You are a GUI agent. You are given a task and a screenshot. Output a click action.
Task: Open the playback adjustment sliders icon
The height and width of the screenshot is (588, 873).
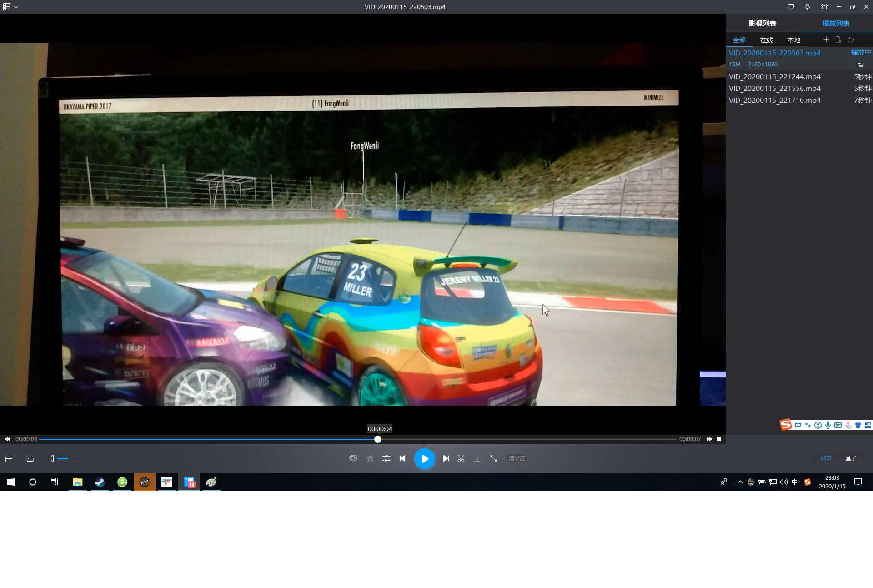pyautogui.click(x=386, y=458)
